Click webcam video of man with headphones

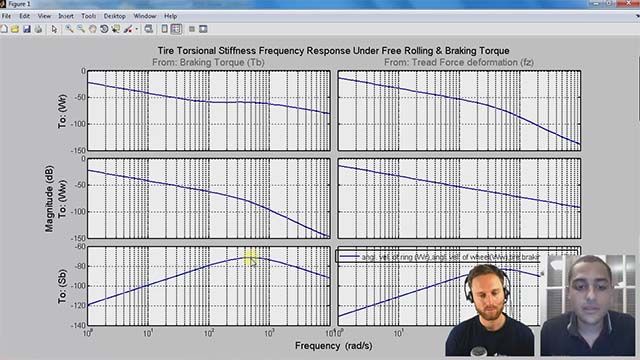pyautogui.click(x=490, y=310)
